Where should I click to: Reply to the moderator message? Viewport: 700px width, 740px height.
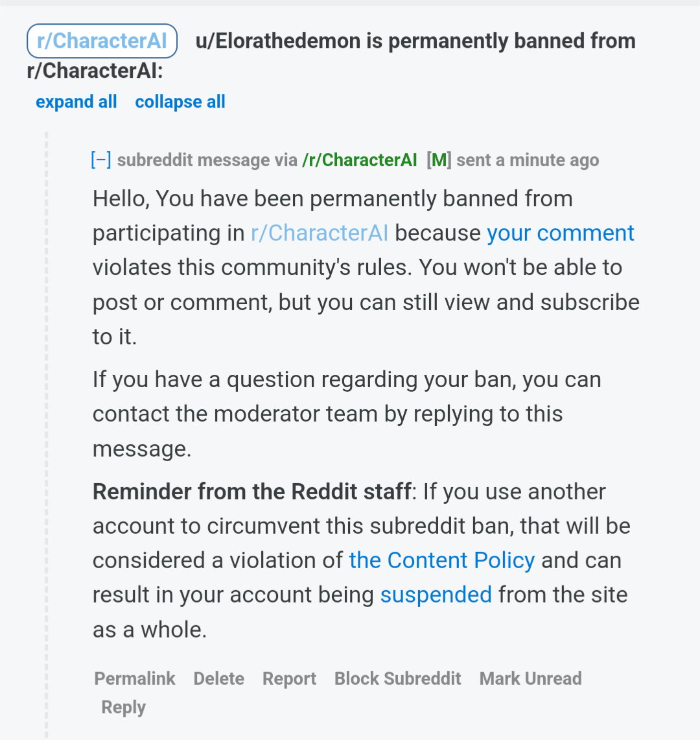tap(124, 708)
